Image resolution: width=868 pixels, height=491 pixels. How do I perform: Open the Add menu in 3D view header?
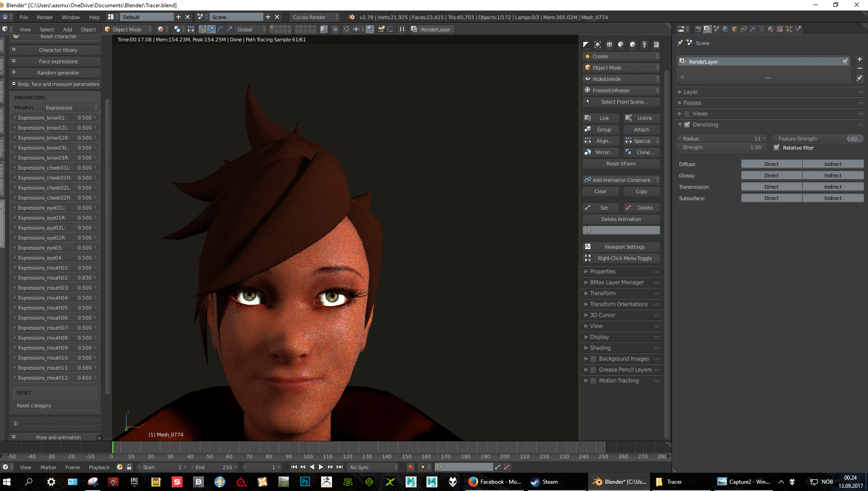tap(67, 29)
